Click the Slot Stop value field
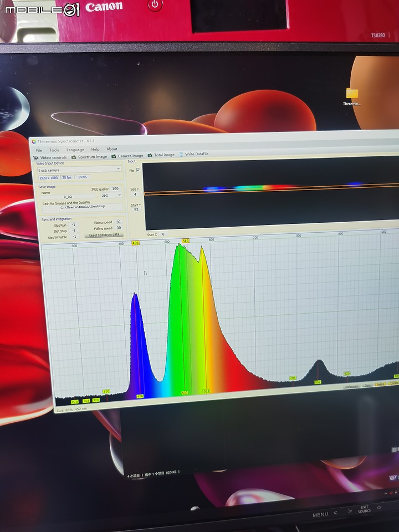Screen dimensions: 399x532 (74, 231)
